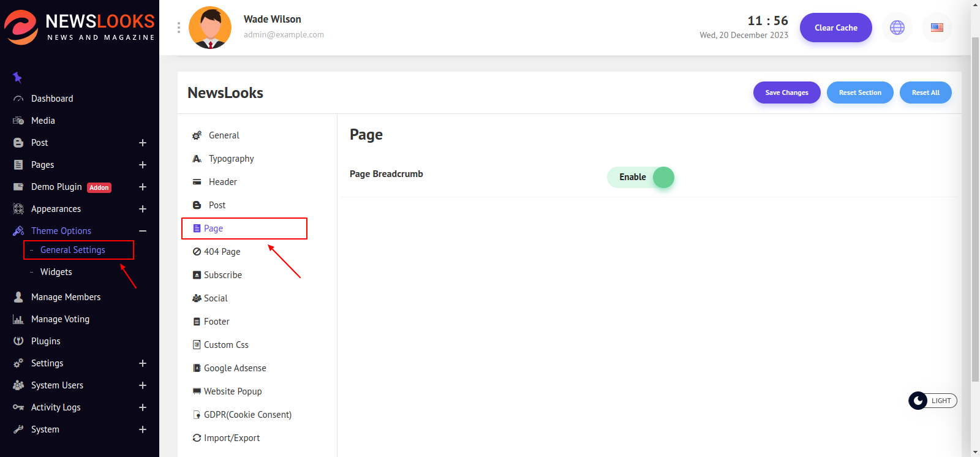Go to Manage Voting
This screenshot has width=980, height=457.
pyautogui.click(x=60, y=319)
